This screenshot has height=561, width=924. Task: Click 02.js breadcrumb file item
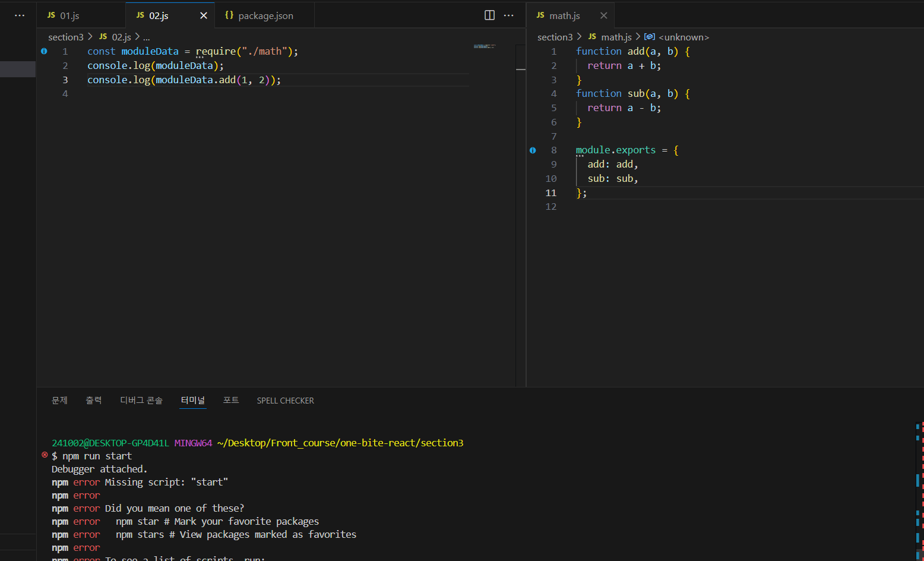pyautogui.click(x=115, y=37)
